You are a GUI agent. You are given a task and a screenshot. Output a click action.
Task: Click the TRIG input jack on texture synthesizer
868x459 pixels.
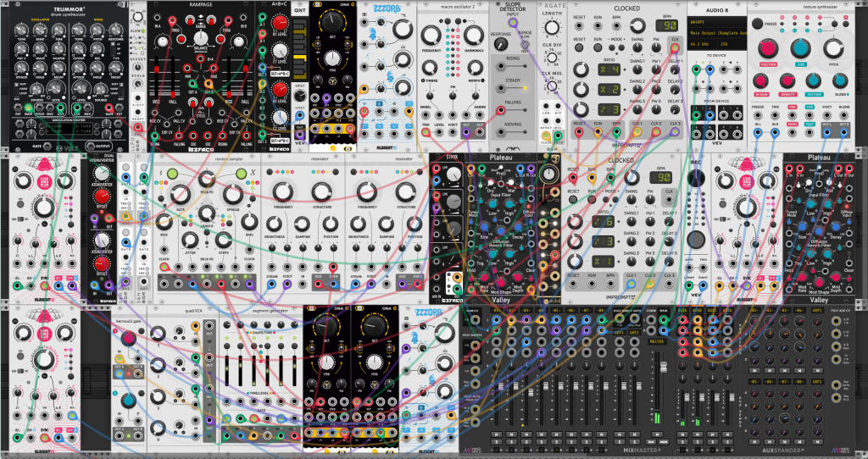[776, 115]
